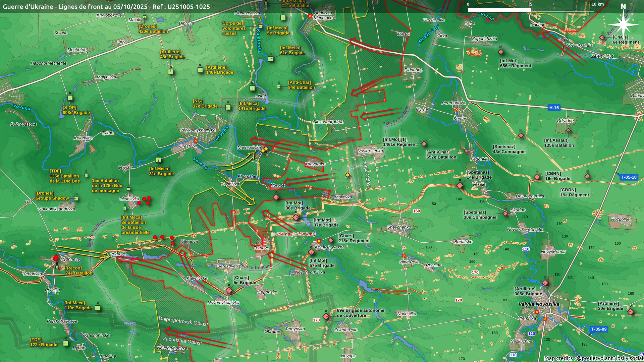Click the Velyka Novosilka town label
644x362 pixels.
539,304
